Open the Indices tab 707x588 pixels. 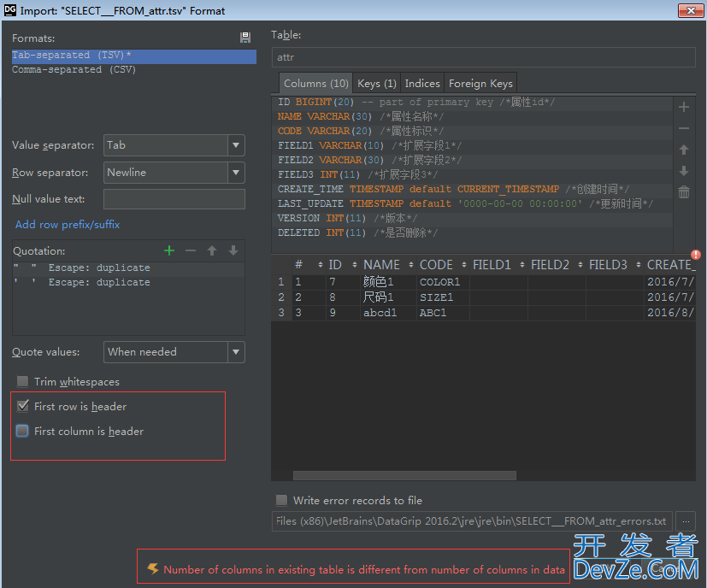422,84
